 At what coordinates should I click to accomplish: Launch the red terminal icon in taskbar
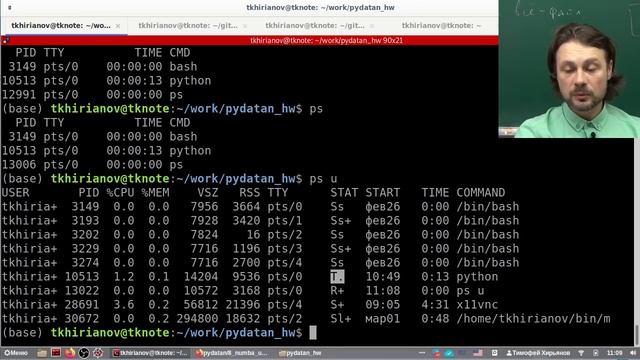56,353
